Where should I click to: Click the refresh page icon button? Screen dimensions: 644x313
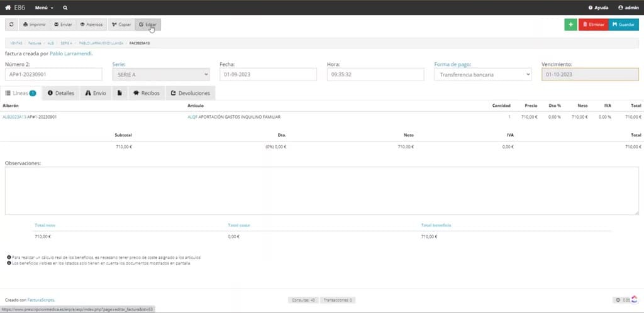(x=11, y=25)
